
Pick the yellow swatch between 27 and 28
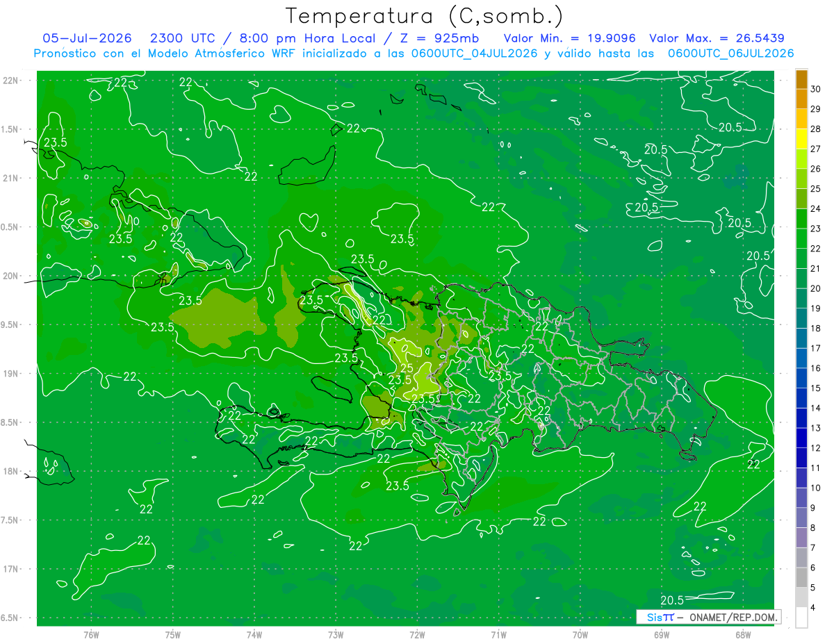pos(801,139)
